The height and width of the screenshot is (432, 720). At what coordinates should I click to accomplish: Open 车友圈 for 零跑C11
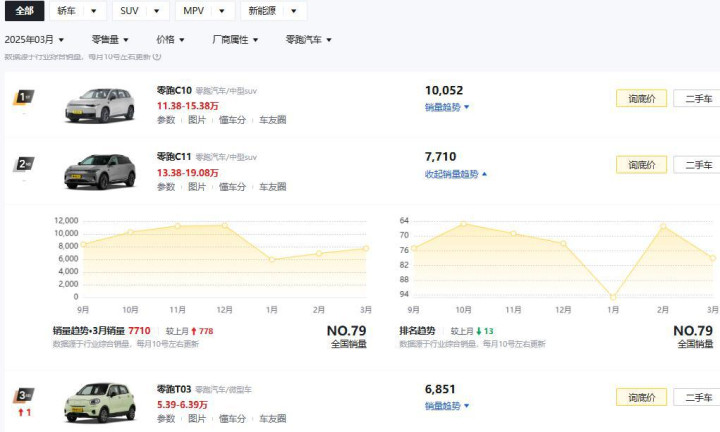pos(273,187)
